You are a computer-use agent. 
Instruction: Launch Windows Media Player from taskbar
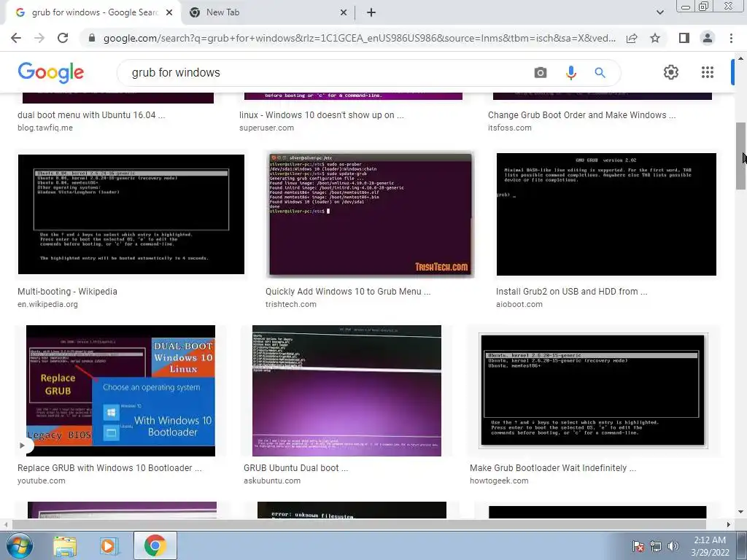109,546
